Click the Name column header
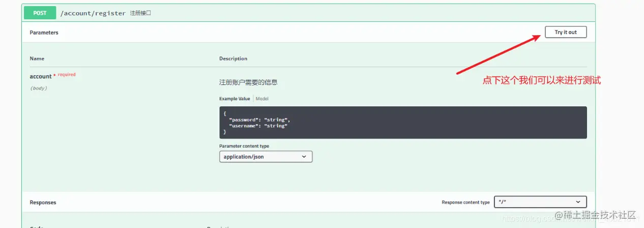This screenshot has height=228, width=644. point(37,59)
